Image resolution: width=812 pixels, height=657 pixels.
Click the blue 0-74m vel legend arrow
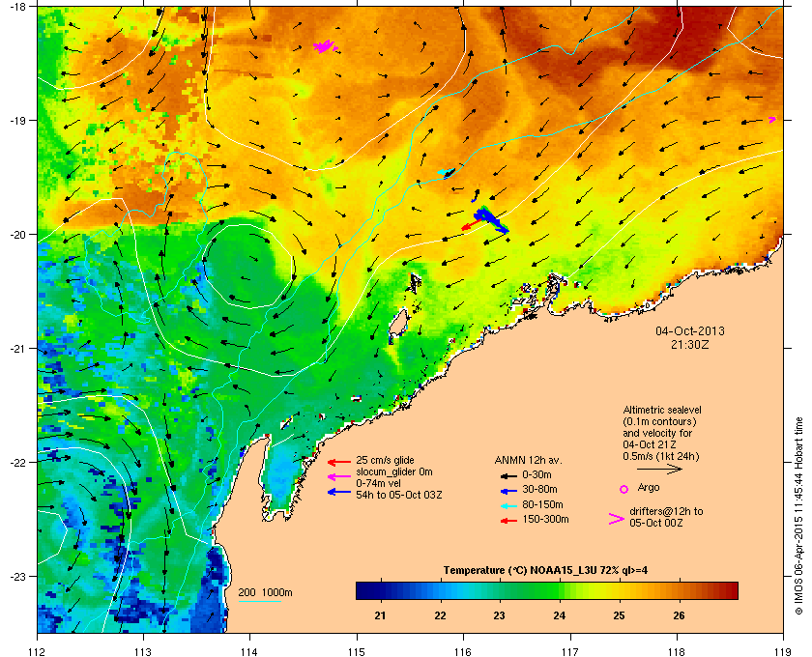coord(339,492)
